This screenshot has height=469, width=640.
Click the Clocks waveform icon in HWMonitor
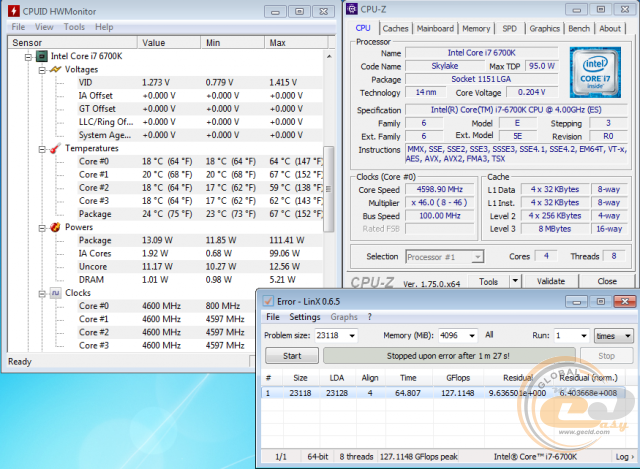pyautogui.click(x=55, y=293)
